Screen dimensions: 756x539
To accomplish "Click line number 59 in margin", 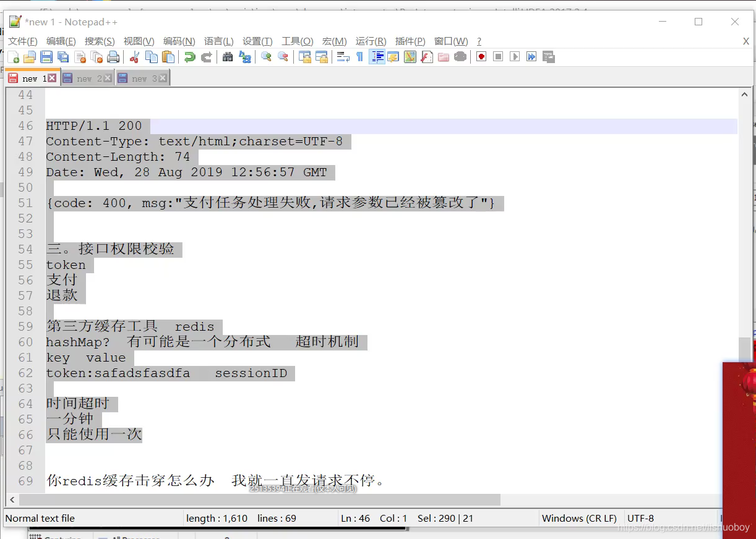I will tap(25, 327).
